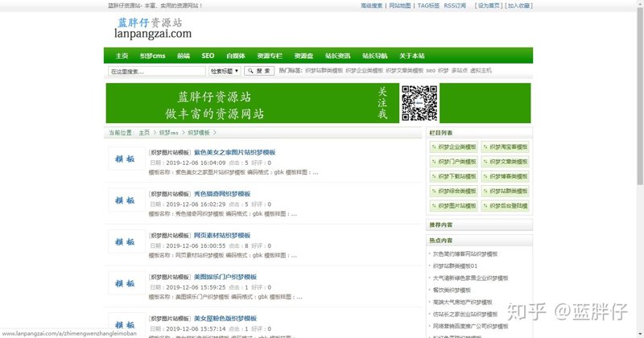Open article 紫色美女之家图片站织梦模板
The width and height of the screenshot is (644, 338).
coord(234,152)
